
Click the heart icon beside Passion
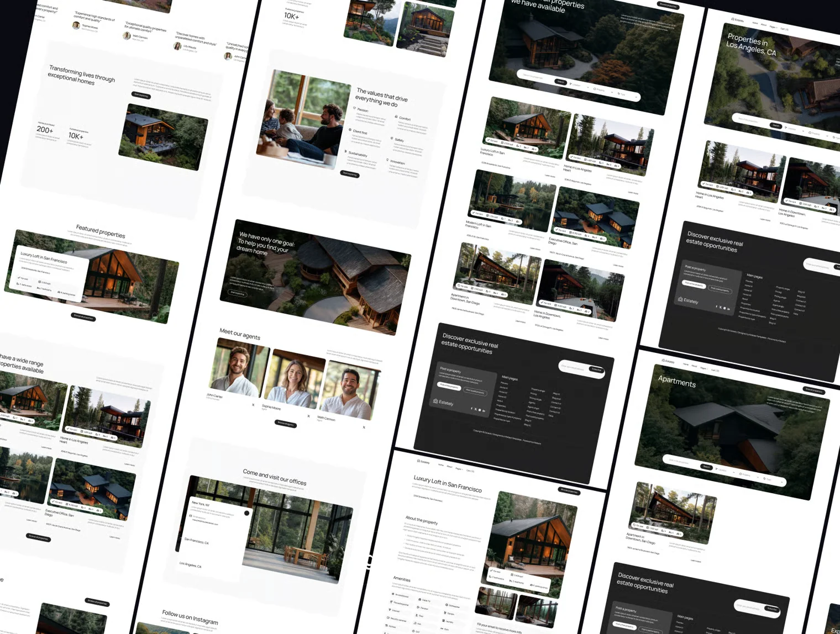pyautogui.click(x=354, y=108)
